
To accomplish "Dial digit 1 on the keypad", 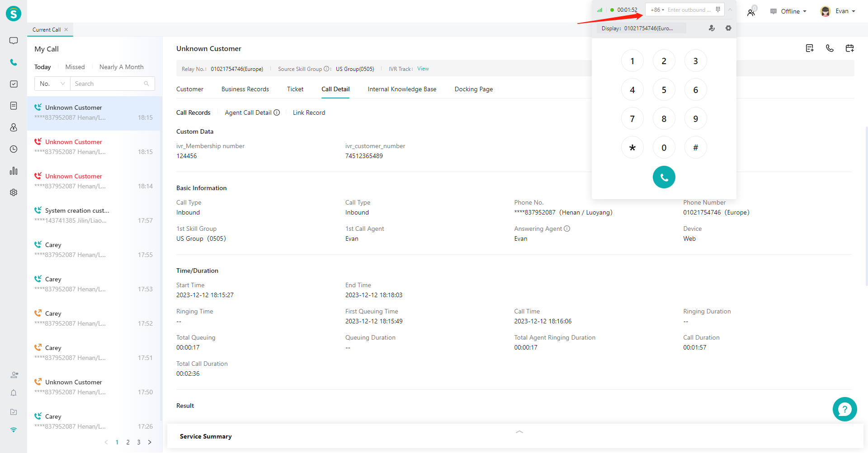I will click(632, 61).
